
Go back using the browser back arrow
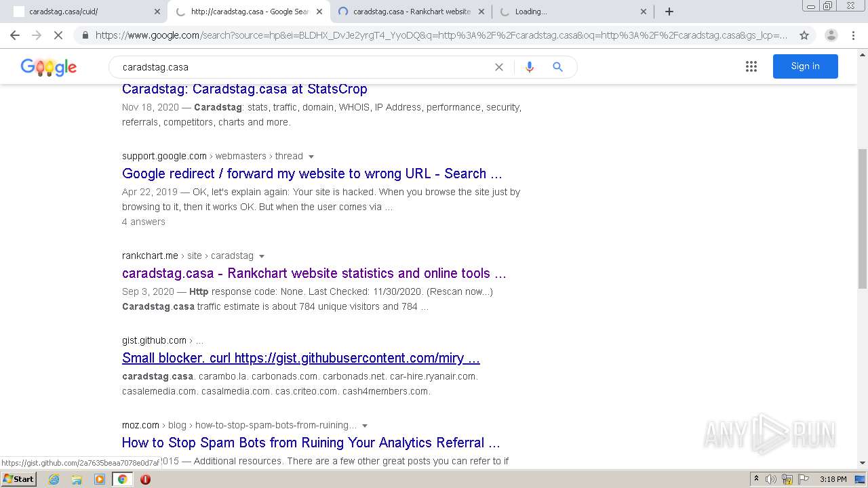coord(15,35)
